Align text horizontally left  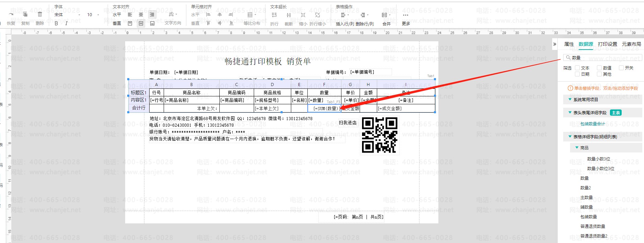pyautogui.click(x=130, y=14)
